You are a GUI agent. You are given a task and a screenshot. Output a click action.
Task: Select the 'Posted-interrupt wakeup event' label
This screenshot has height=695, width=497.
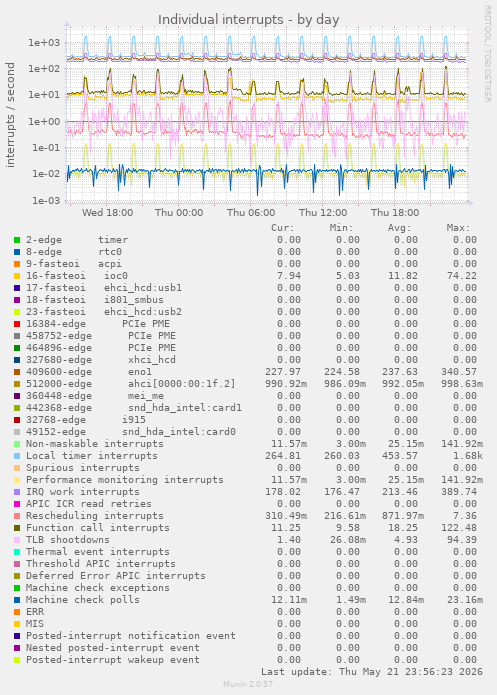113,660
